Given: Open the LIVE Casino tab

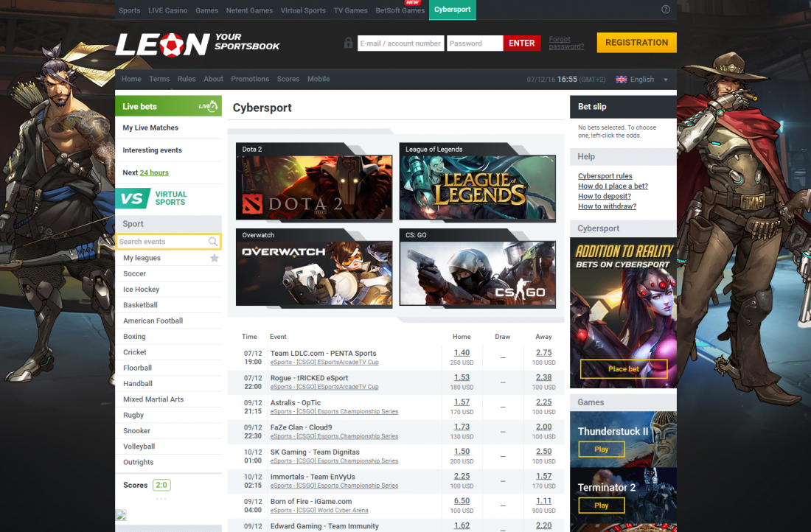Looking at the screenshot, I should pyautogui.click(x=167, y=10).
